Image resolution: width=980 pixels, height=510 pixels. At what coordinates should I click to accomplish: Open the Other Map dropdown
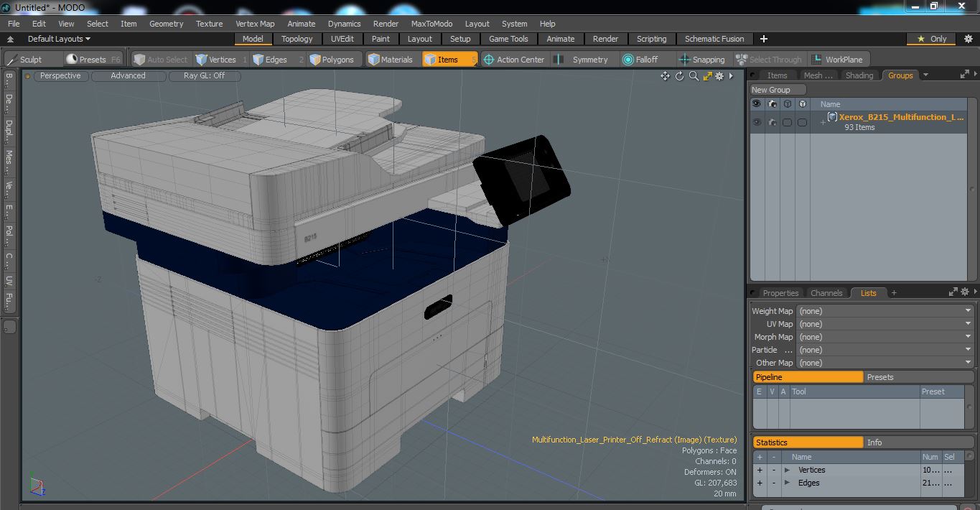click(x=885, y=363)
